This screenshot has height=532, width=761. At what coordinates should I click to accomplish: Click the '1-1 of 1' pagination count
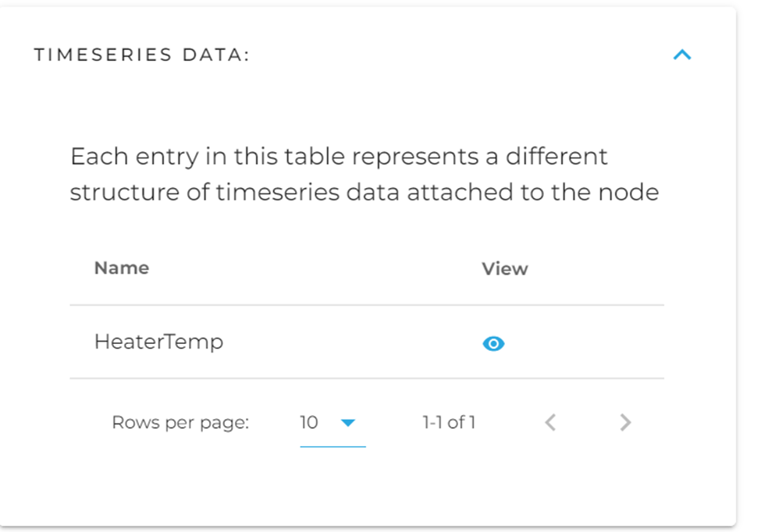pyautogui.click(x=449, y=423)
